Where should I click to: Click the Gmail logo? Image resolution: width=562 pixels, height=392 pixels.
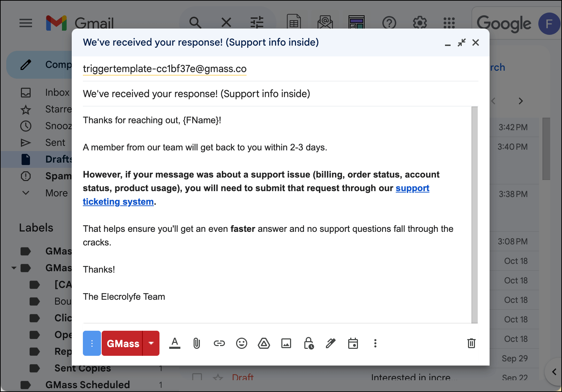[80, 23]
